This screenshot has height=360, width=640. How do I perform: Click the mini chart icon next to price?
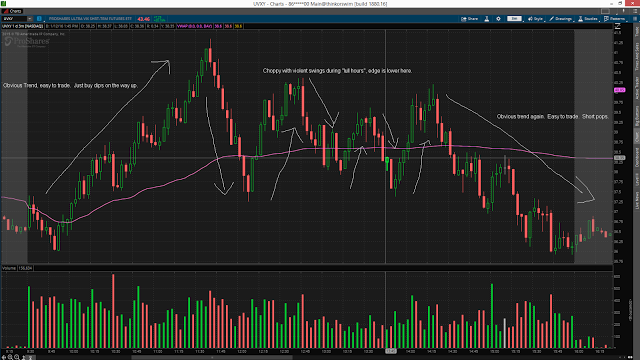[x=159, y=19]
